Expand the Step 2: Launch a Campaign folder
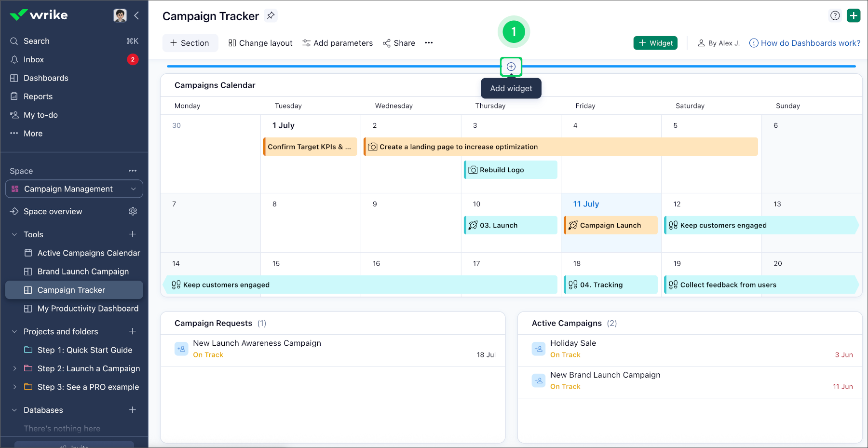Image resolution: width=868 pixels, height=448 pixels. pos(14,368)
